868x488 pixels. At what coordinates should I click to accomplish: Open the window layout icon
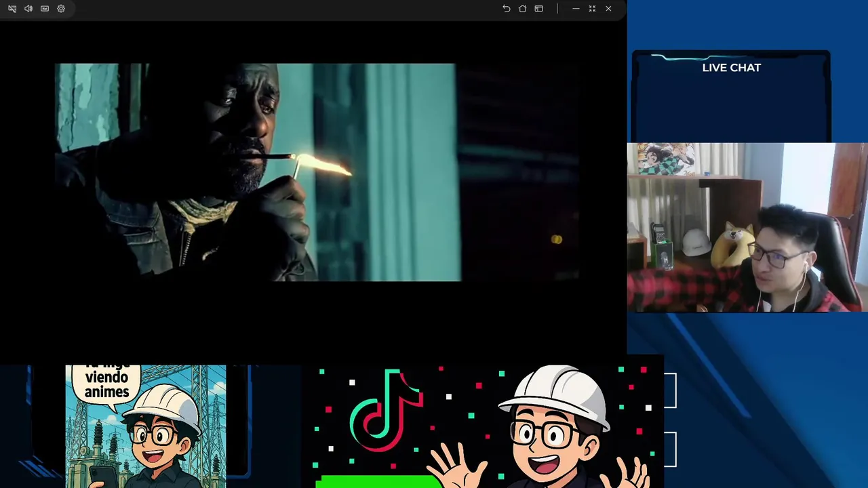(x=539, y=9)
